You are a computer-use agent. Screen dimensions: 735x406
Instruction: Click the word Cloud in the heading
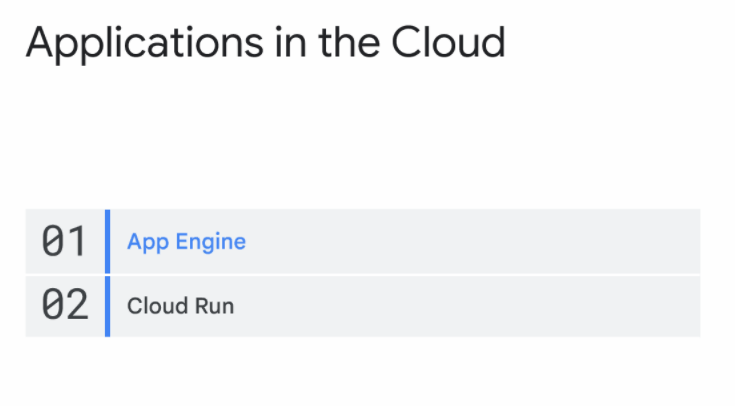point(449,43)
